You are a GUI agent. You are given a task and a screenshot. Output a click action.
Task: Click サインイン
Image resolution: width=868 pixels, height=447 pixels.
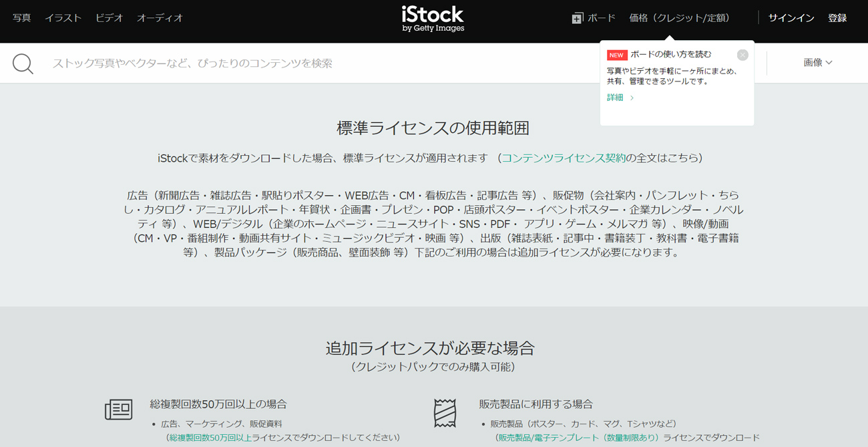coord(791,18)
